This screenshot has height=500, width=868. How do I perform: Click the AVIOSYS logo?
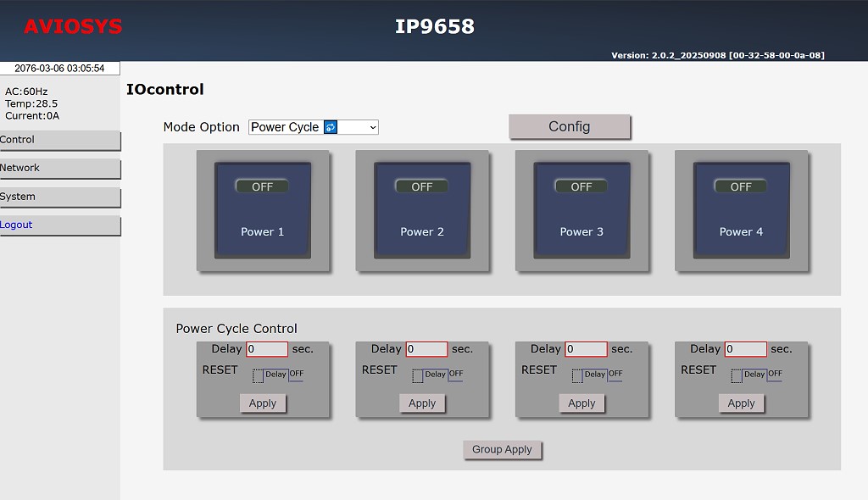click(x=73, y=27)
